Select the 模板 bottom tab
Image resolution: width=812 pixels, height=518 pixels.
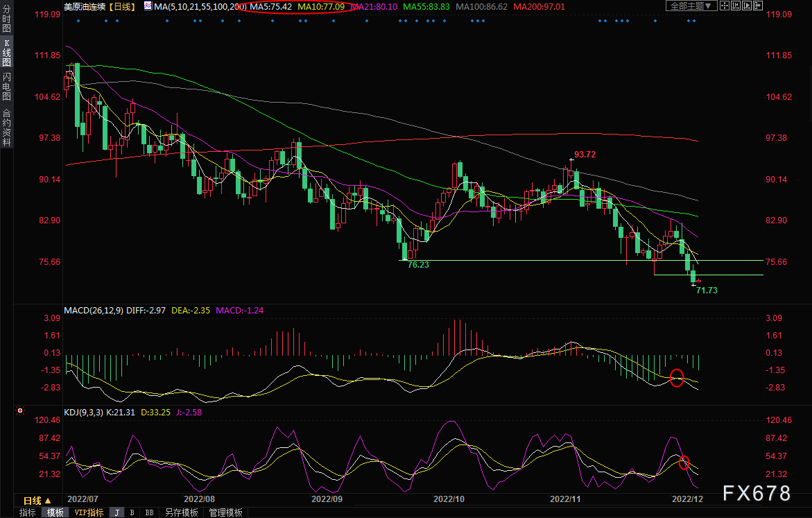[55, 512]
